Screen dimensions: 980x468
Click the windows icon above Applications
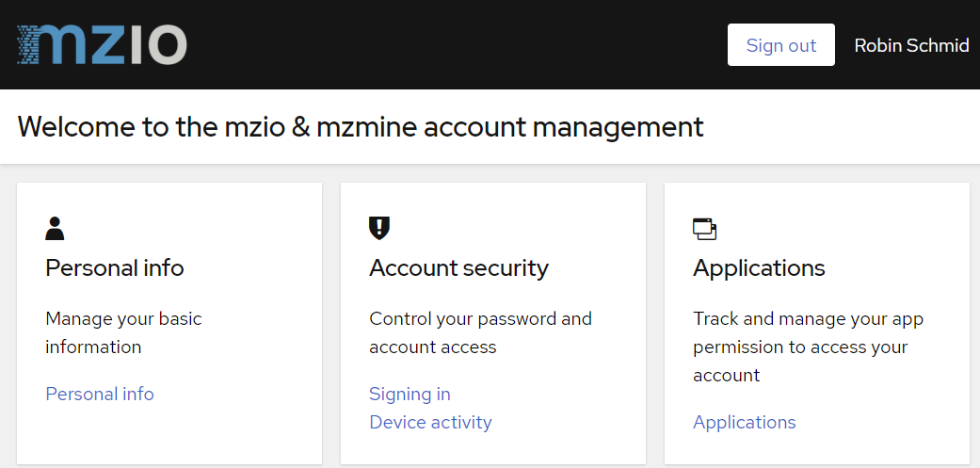tap(704, 229)
